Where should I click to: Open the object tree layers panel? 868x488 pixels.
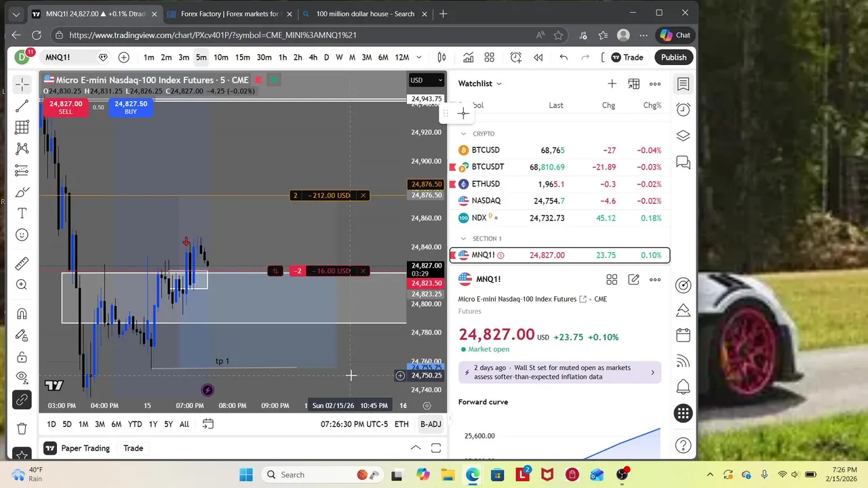(683, 136)
